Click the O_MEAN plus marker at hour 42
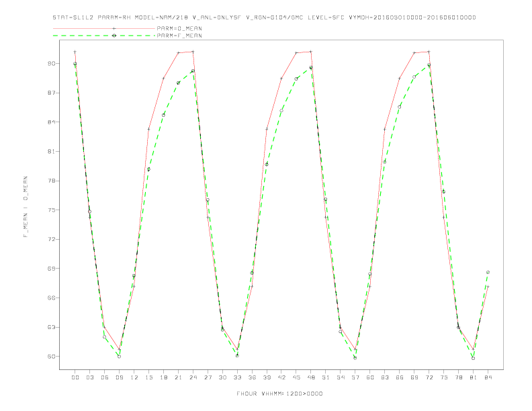 (x=281, y=79)
